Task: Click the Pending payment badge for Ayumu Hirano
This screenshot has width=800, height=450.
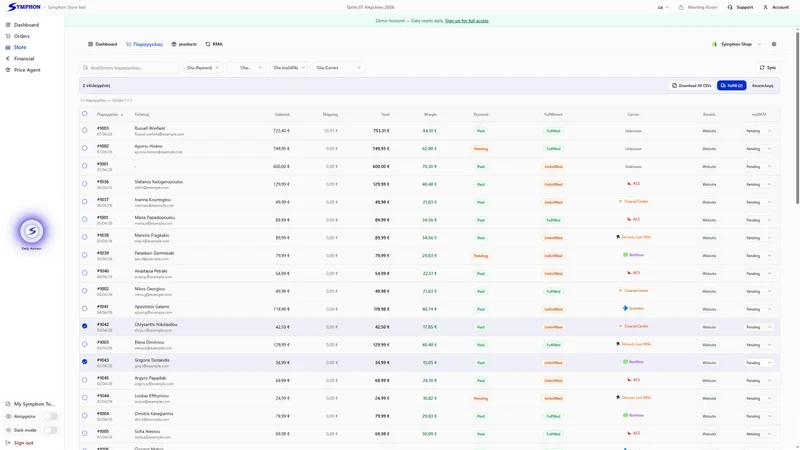Action: pyautogui.click(x=481, y=149)
